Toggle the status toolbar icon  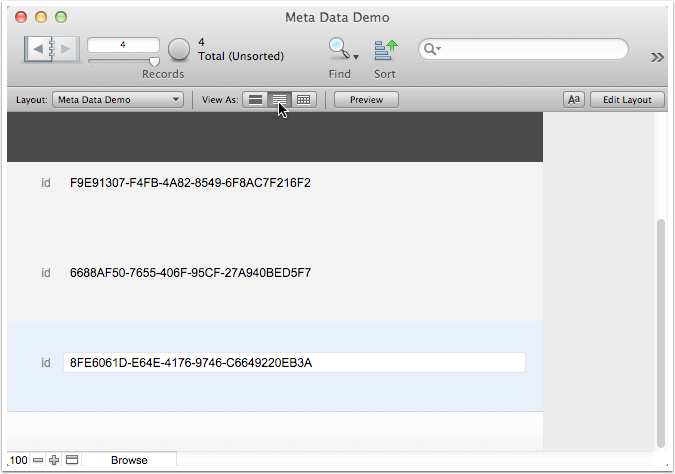[72, 460]
